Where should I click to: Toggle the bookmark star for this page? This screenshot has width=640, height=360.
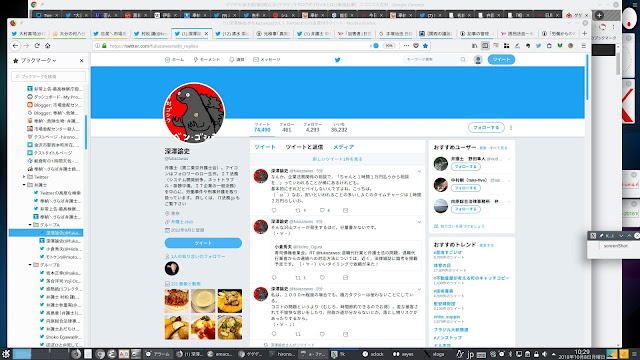pos(425,46)
